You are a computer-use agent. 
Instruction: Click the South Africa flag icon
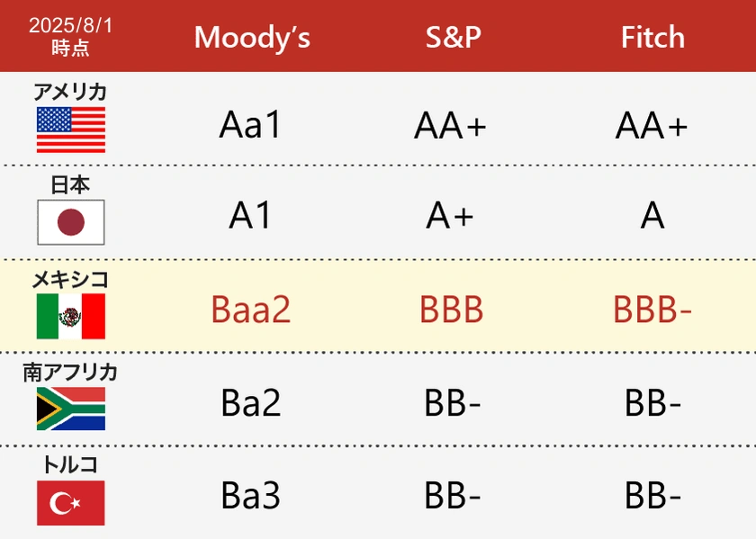[70, 409]
